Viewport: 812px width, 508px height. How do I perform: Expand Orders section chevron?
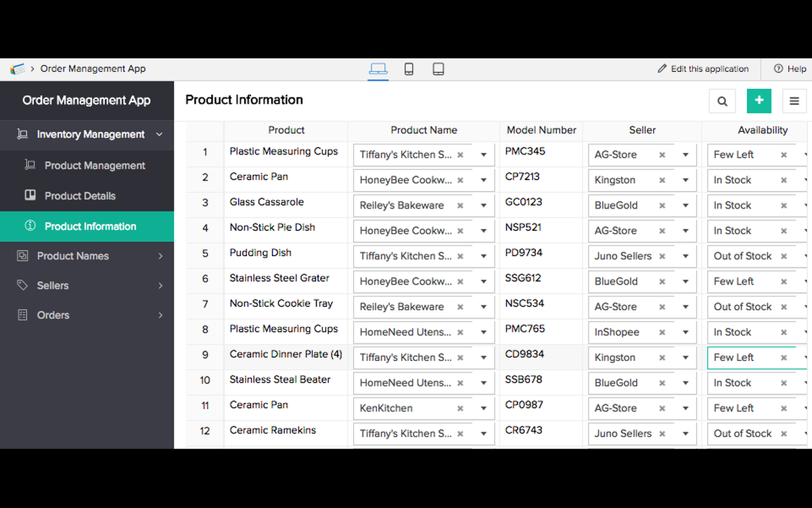pos(160,315)
